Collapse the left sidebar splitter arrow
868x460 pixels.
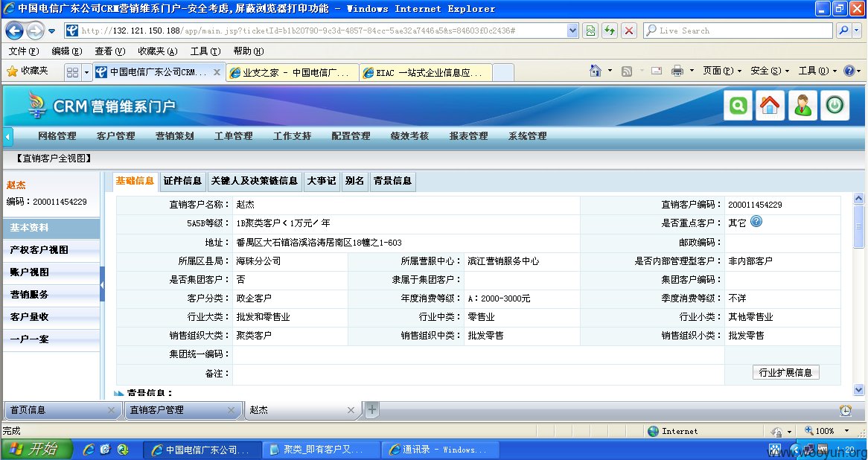coord(103,284)
